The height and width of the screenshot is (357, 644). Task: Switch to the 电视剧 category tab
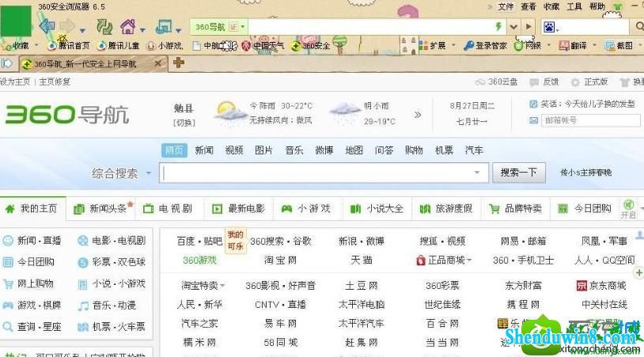169,209
